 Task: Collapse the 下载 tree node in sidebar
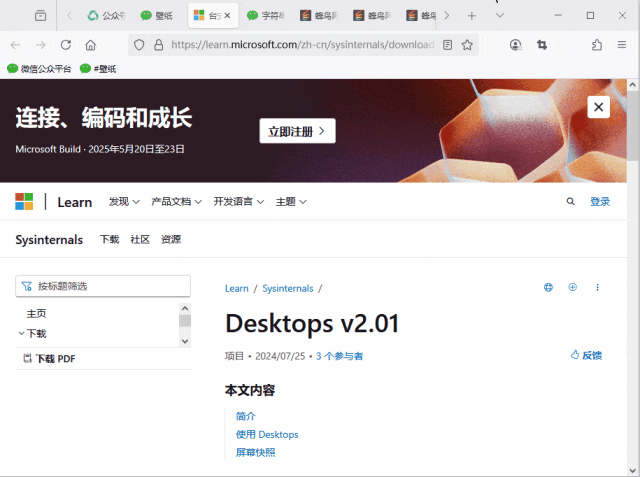pyautogui.click(x=21, y=333)
